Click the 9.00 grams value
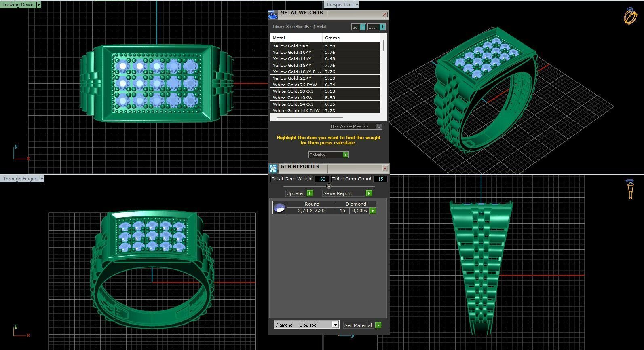This screenshot has height=350, width=644. pos(330,78)
